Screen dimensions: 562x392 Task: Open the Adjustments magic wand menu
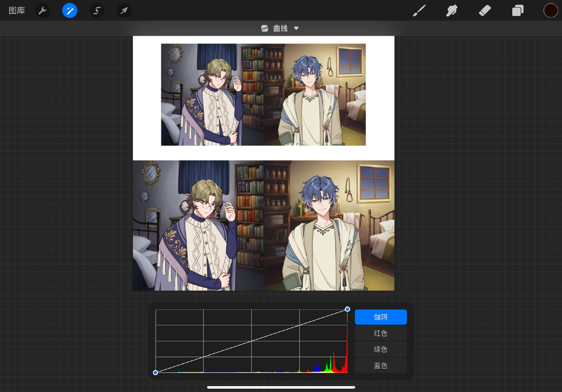[x=70, y=10]
